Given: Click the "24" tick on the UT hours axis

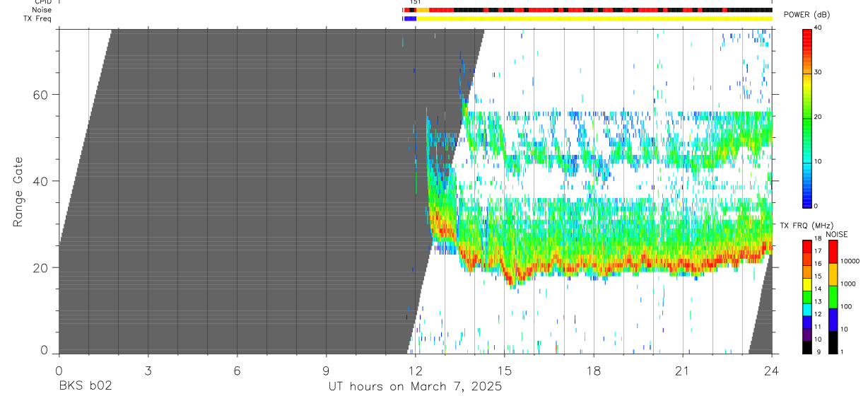Looking at the screenshot, I should pyautogui.click(x=772, y=371).
